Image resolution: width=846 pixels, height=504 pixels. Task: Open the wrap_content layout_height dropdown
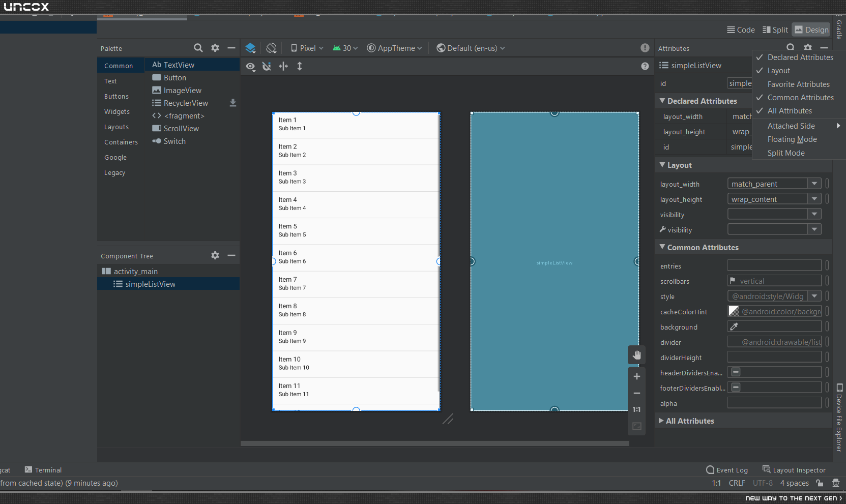pos(814,199)
